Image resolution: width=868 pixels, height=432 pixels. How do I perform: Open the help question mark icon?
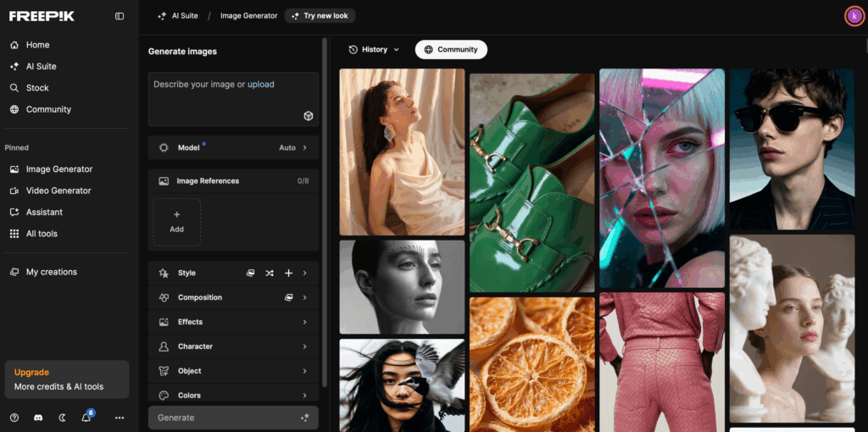tap(14, 418)
